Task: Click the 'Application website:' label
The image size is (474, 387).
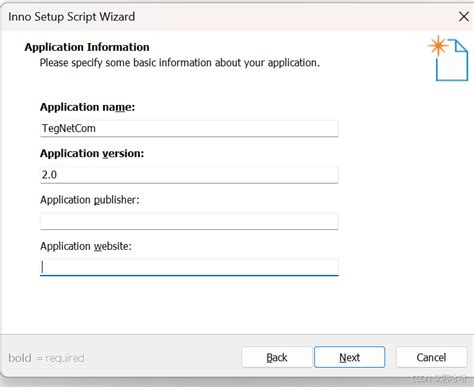Action: pyautogui.click(x=86, y=246)
